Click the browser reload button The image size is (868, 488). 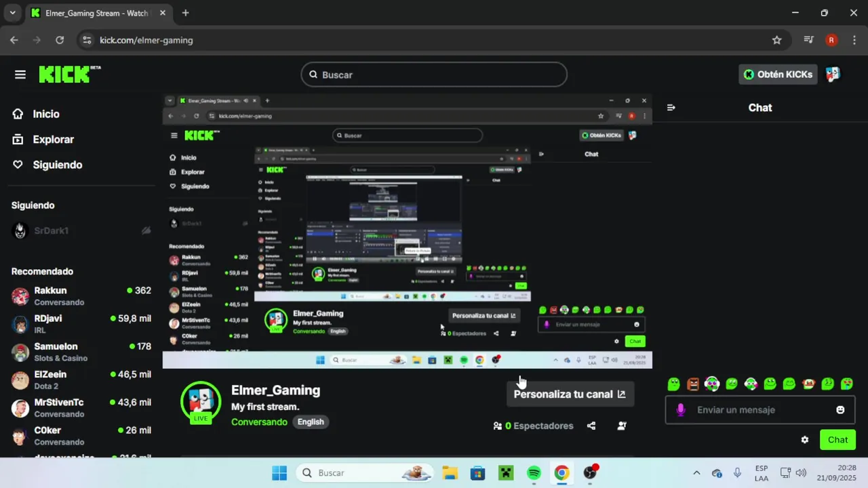pos(60,40)
